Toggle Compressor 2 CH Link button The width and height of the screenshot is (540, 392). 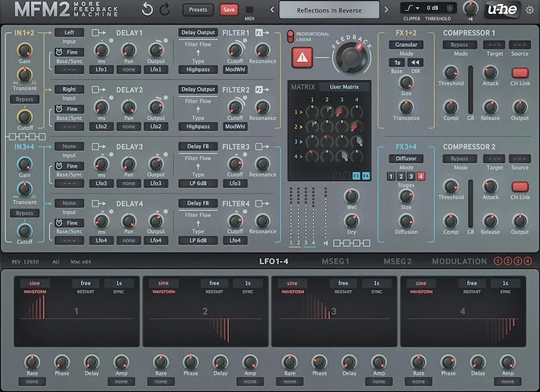520,187
